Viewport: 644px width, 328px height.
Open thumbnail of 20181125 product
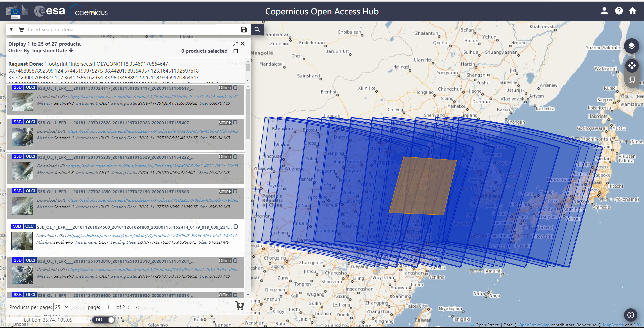point(23,275)
